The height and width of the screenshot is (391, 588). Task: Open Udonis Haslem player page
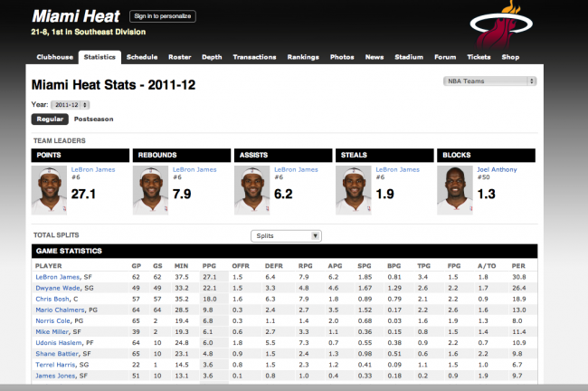click(x=59, y=343)
